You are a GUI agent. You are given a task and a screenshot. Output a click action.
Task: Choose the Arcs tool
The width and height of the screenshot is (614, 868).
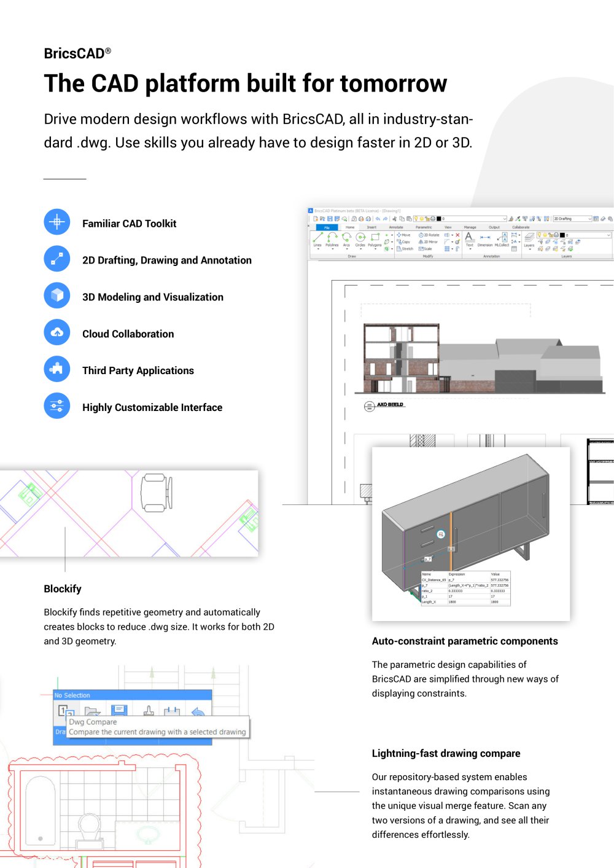pyautogui.click(x=346, y=241)
